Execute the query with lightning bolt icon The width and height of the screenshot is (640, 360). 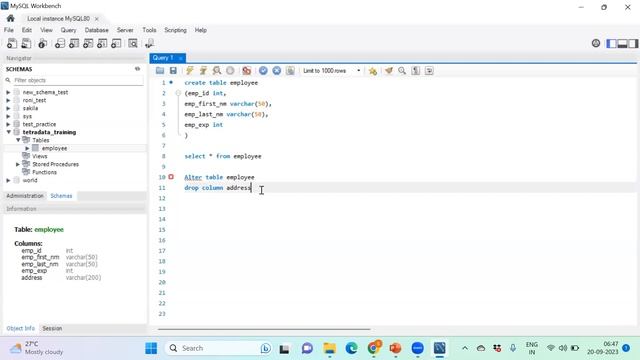190,71
